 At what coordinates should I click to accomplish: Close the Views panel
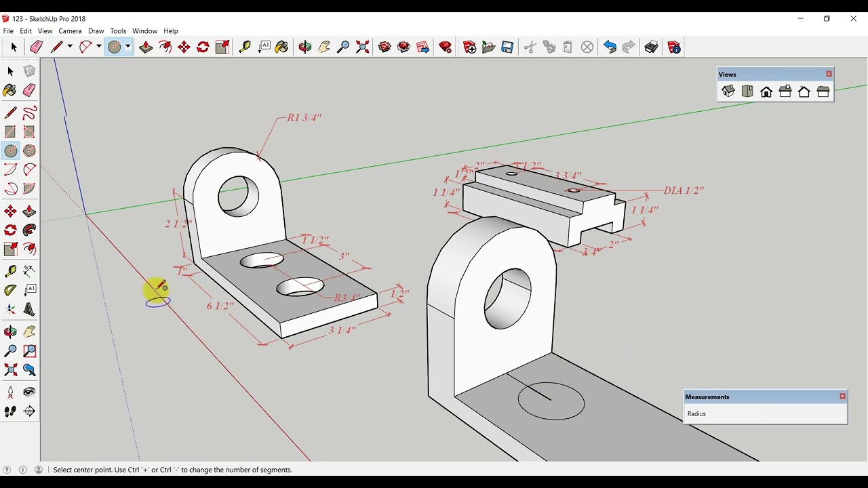(829, 74)
